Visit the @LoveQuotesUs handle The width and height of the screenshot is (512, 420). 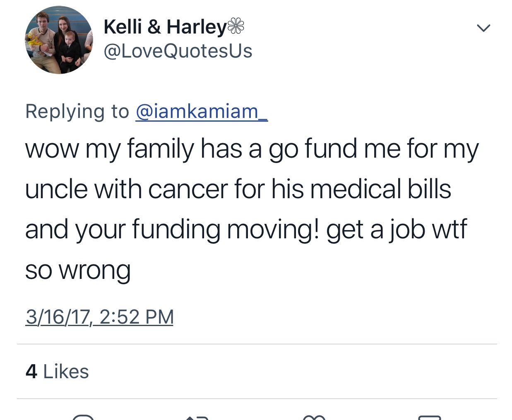178,51
